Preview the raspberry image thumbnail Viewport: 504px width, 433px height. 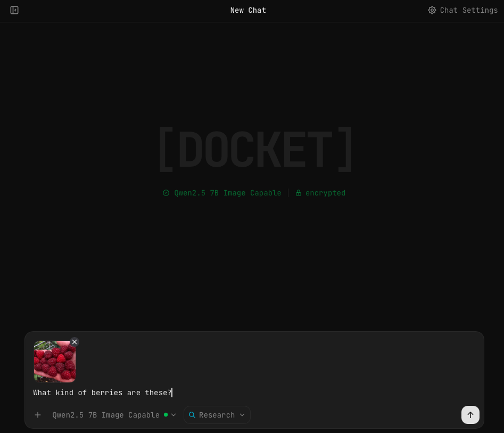54,362
